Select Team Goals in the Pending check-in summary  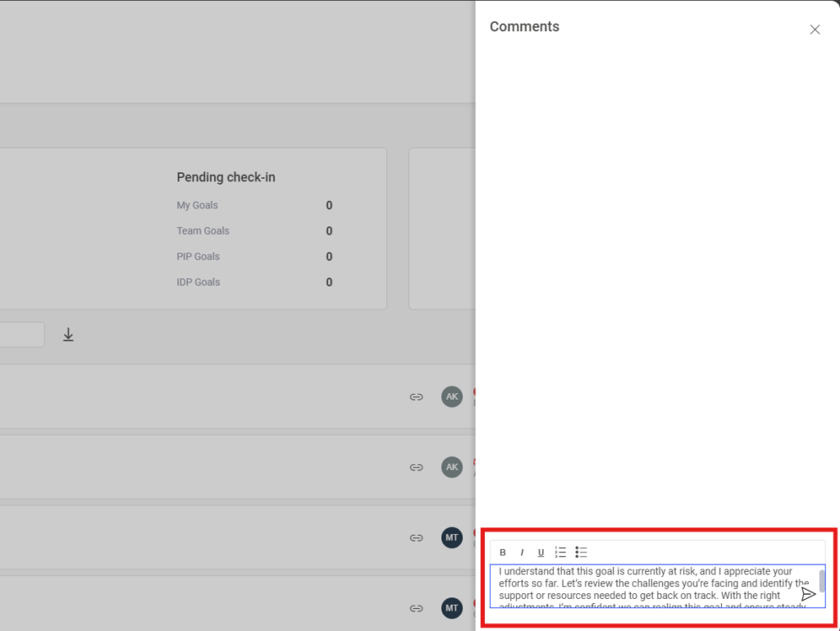[x=203, y=231]
